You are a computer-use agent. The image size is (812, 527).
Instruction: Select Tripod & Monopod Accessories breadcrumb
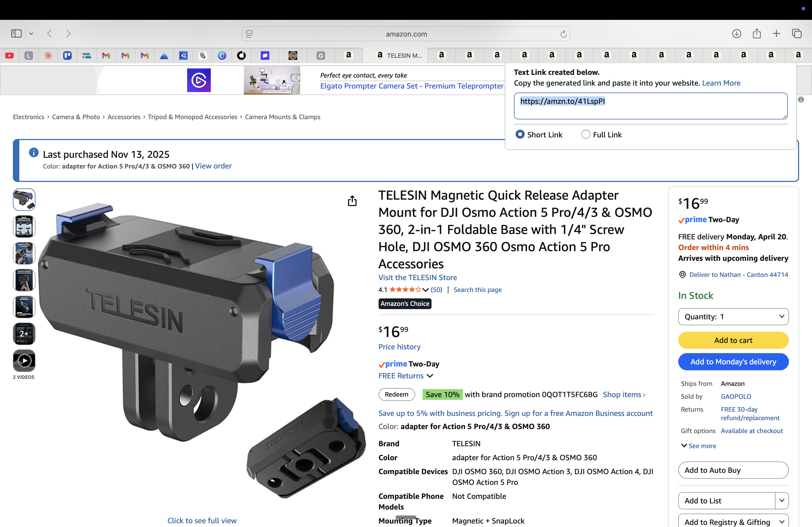[x=193, y=117]
